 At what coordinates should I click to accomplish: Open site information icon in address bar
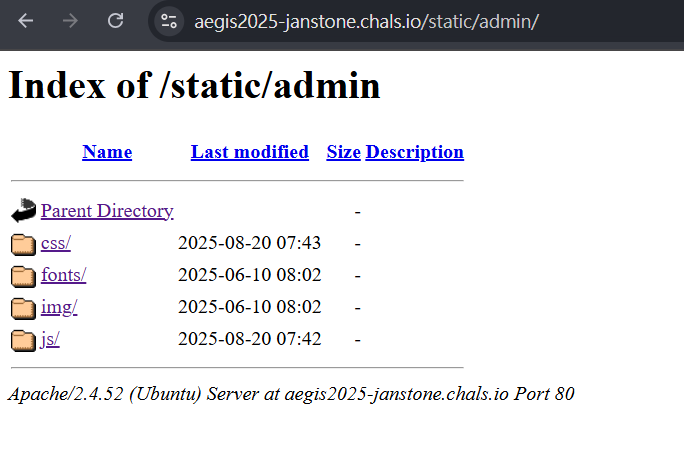point(169,21)
